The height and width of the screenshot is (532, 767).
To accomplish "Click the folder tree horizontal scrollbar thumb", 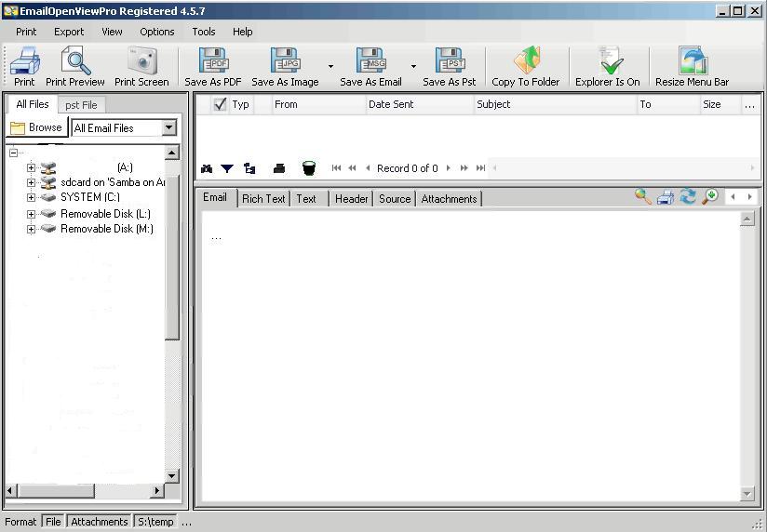I will tap(56, 490).
